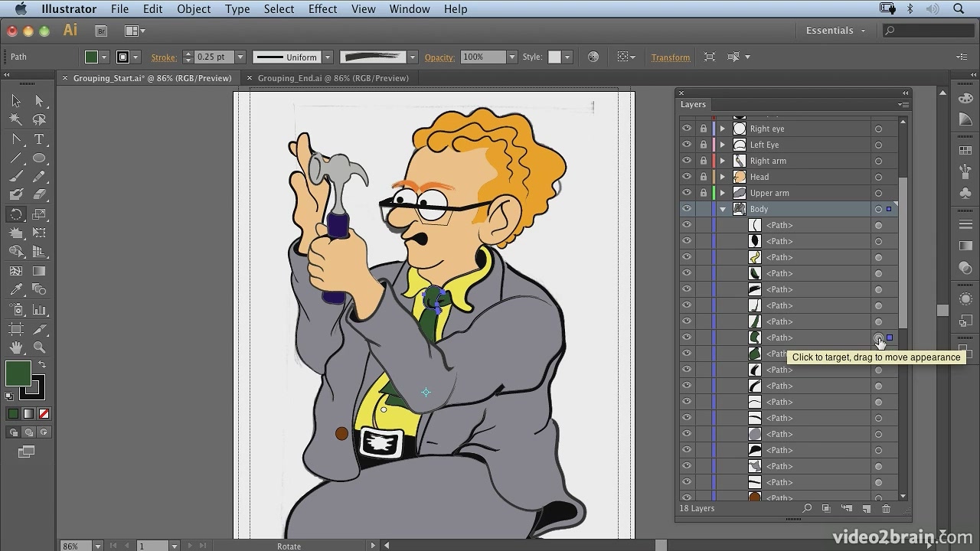Screen dimensions: 980x551
Task: Select the Scale tool
Action: [x=39, y=214]
